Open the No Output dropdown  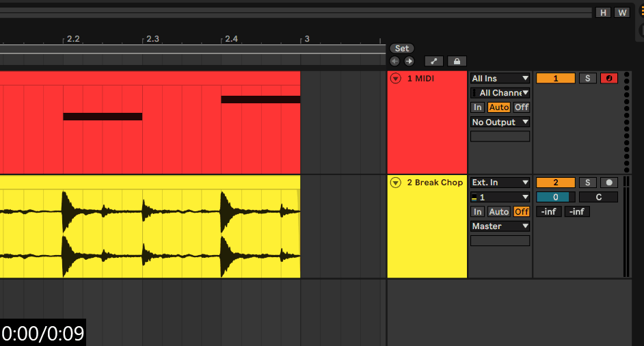click(500, 122)
